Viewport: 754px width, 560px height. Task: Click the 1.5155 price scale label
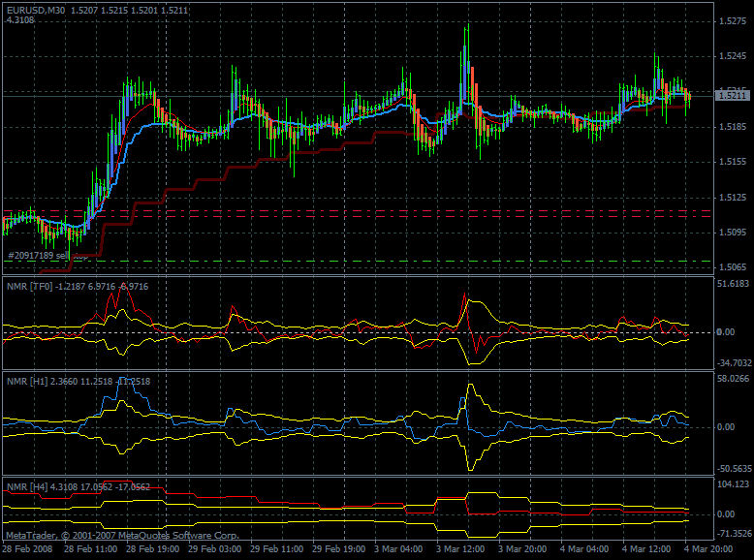pos(733,162)
